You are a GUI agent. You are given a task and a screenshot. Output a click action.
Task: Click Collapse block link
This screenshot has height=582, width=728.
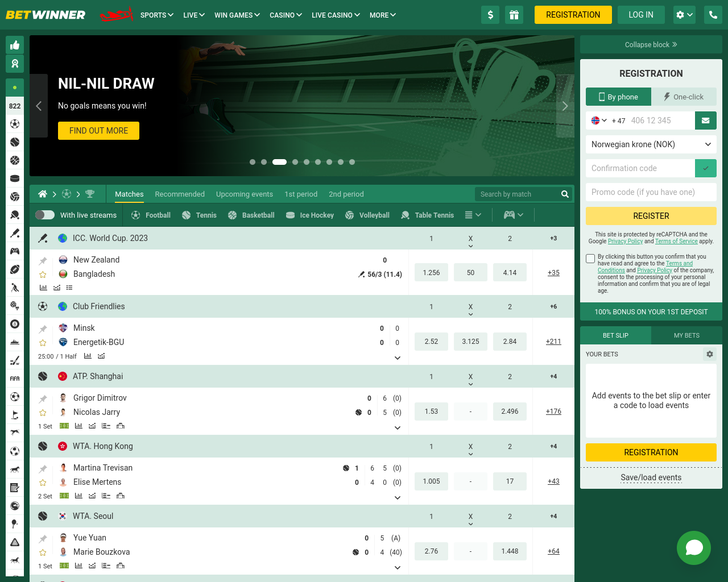(x=651, y=44)
